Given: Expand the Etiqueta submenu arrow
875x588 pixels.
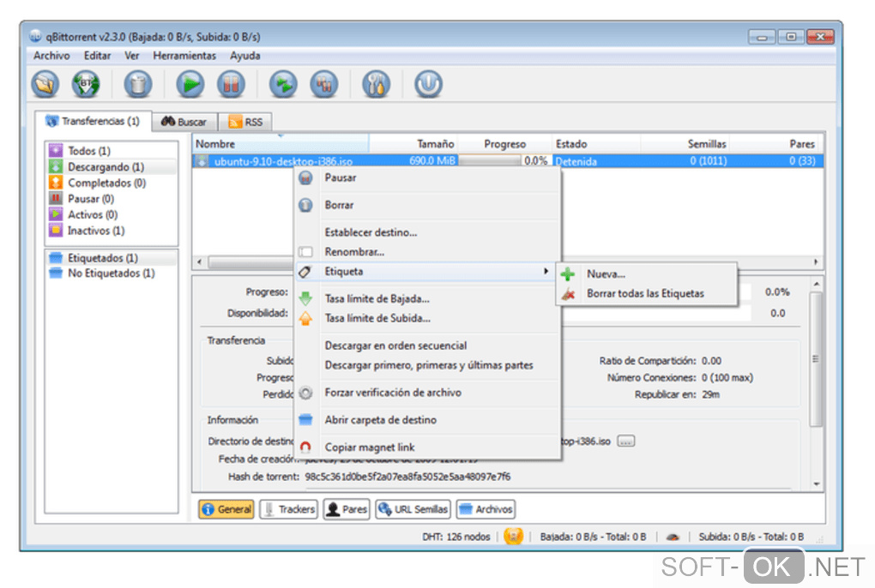Looking at the screenshot, I should [x=546, y=272].
